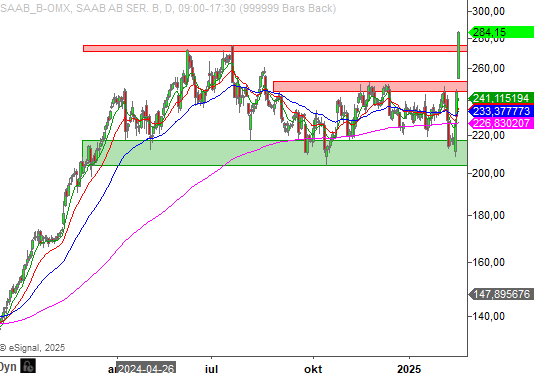Click the magenta 226,830207 moving average tag
534x373 pixels.
[501, 123]
